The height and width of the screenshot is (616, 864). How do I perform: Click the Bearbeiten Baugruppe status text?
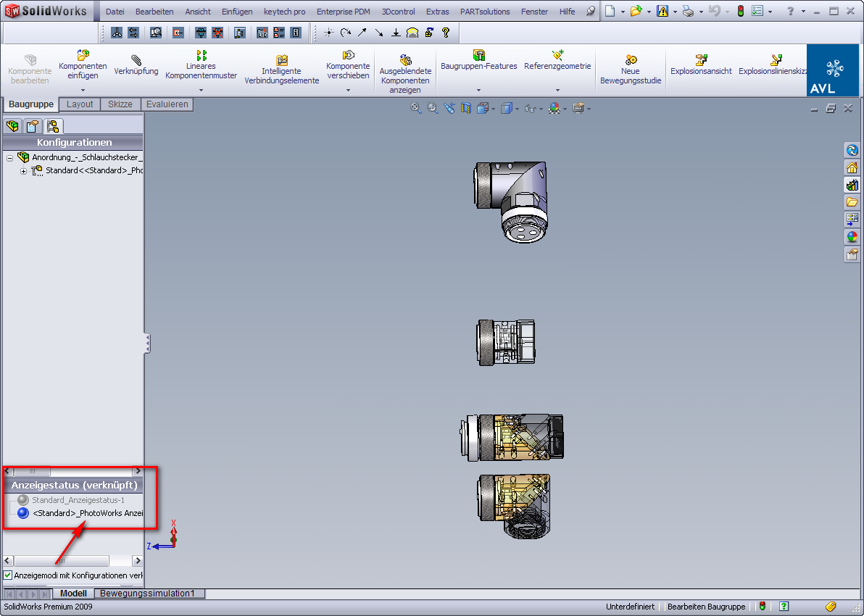706,607
